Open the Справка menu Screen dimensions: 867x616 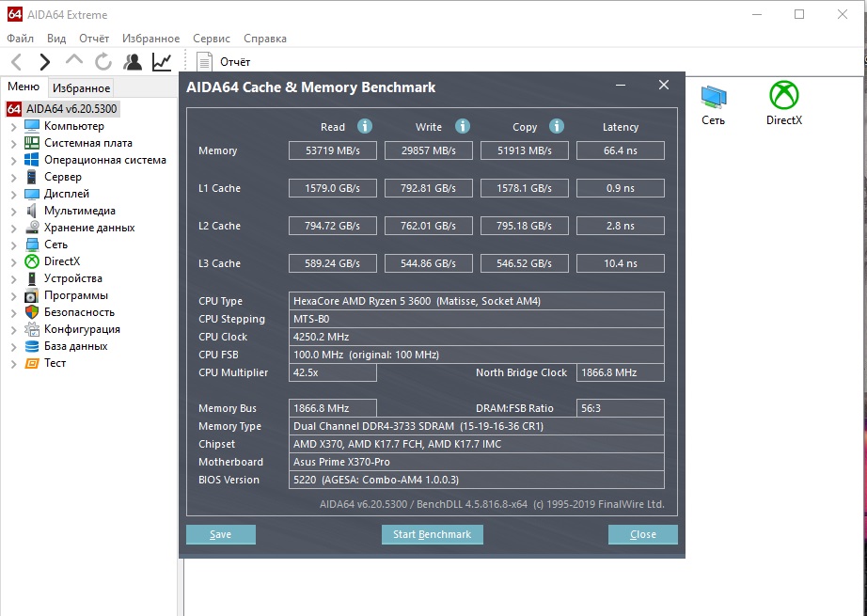[x=265, y=39]
